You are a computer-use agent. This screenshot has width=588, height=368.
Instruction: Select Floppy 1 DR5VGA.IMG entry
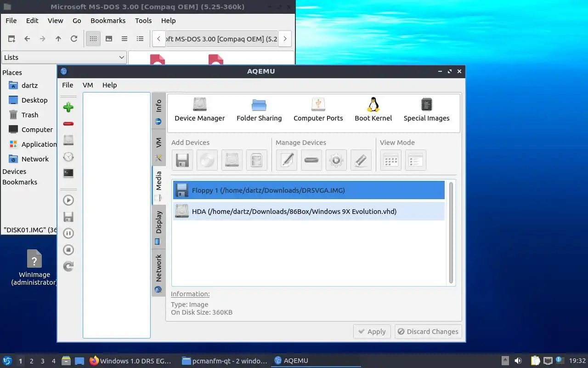(309, 190)
